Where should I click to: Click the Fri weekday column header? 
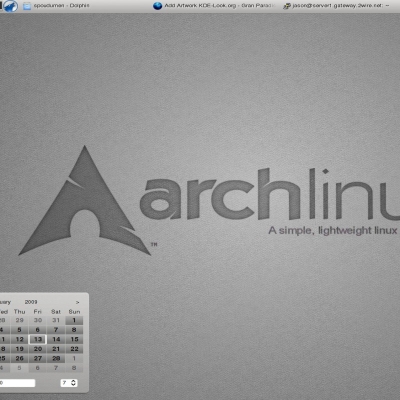[x=38, y=311]
